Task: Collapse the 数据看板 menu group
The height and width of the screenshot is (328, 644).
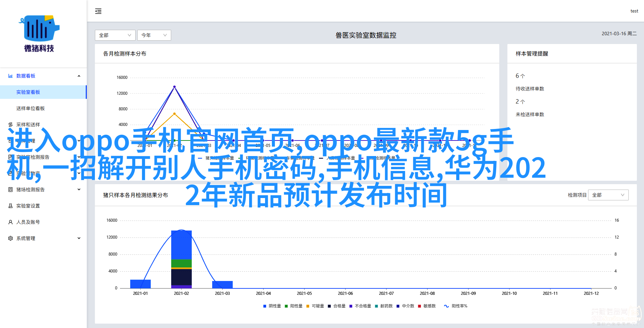Action: click(79, 76)
